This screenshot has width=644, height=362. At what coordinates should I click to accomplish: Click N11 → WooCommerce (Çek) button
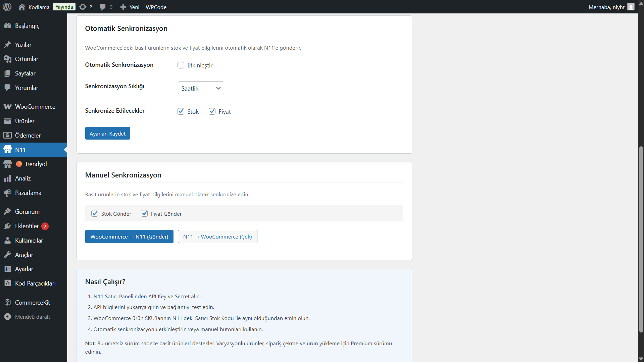click(217, 237)
